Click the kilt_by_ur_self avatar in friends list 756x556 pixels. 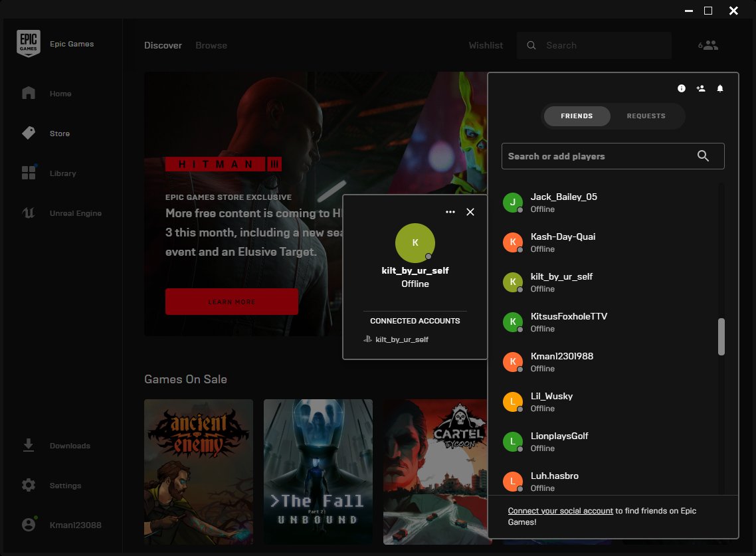point(513,282)
